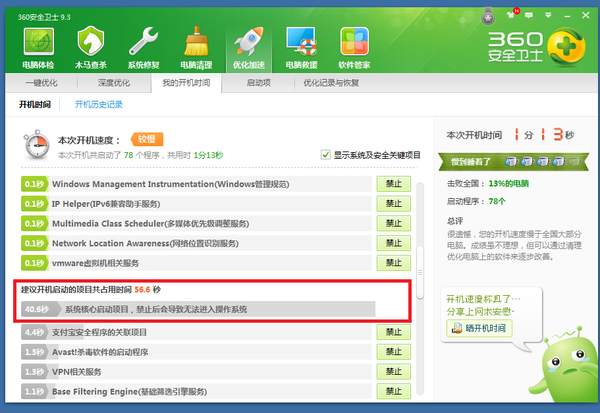Image resolution: width=600 pixels, height=413 pixels.
Task: Select the 支付宝安全程序的关联项目 row text
Action: pos(99,332)
